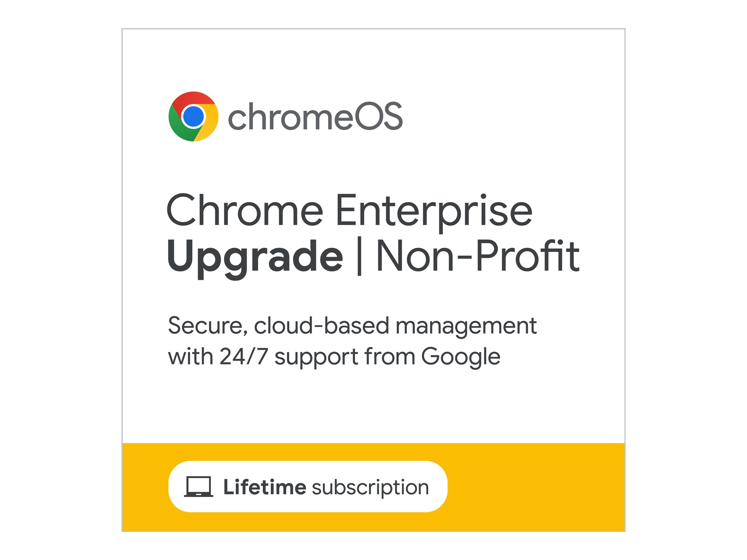Viewport: 747px width, 560px height.
Task: Click the Chrome logo icon
Action: click(193, 116)
